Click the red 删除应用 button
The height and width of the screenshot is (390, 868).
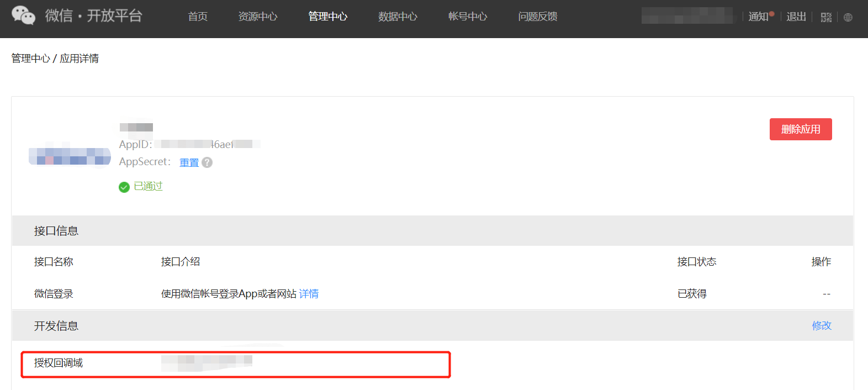click(801, 129)
